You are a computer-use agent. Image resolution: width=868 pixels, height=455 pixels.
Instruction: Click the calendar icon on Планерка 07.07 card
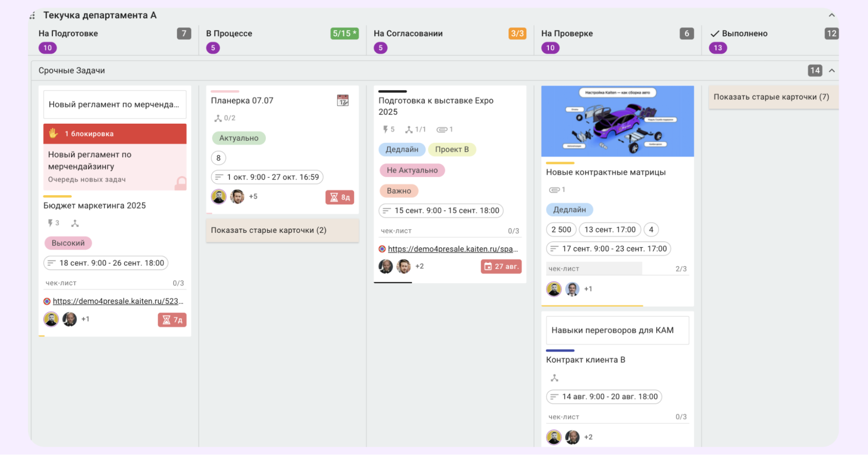coord(343,101)
